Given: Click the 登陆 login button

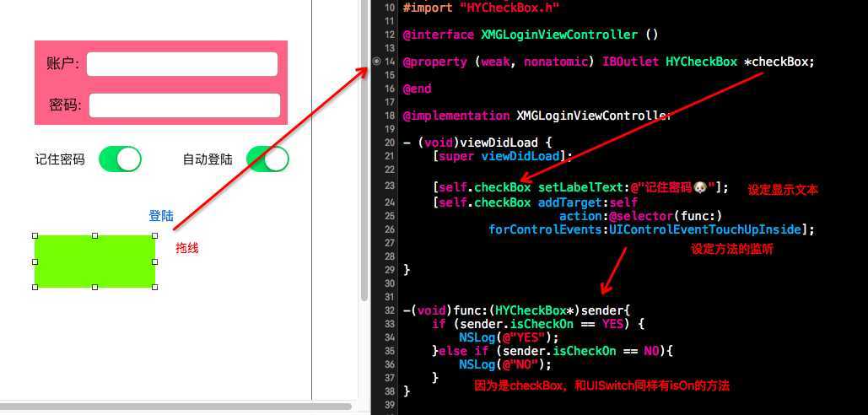Looking at the screenshot, I should coord(161,216).
